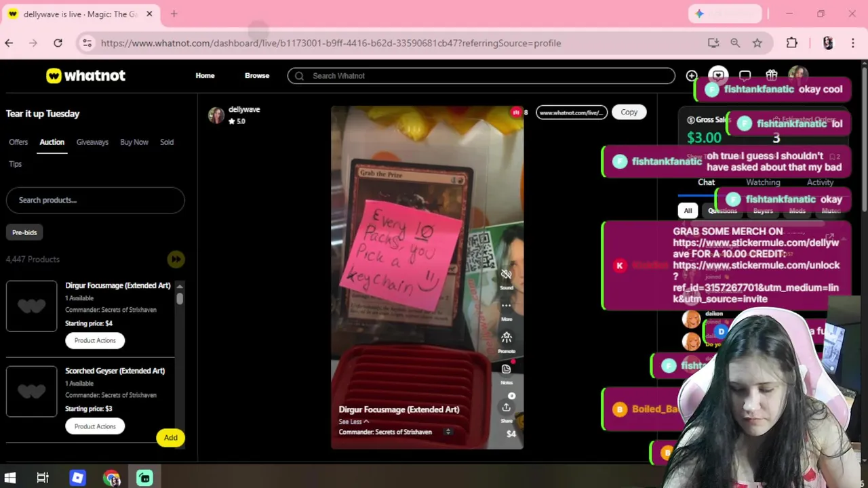
Task: Open browser zoom magnifier icon
Action: 735,43
